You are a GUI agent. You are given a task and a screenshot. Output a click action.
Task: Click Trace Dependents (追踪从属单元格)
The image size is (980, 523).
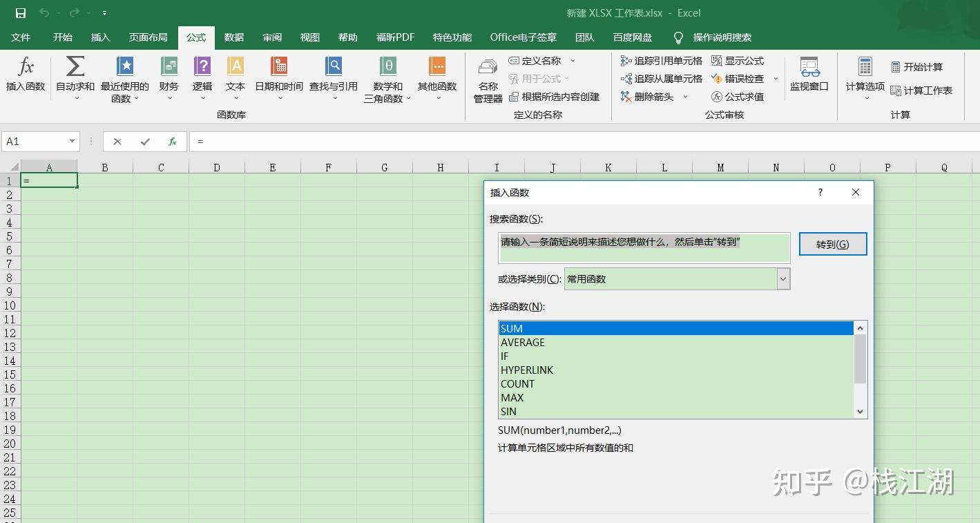coord(662,79)
